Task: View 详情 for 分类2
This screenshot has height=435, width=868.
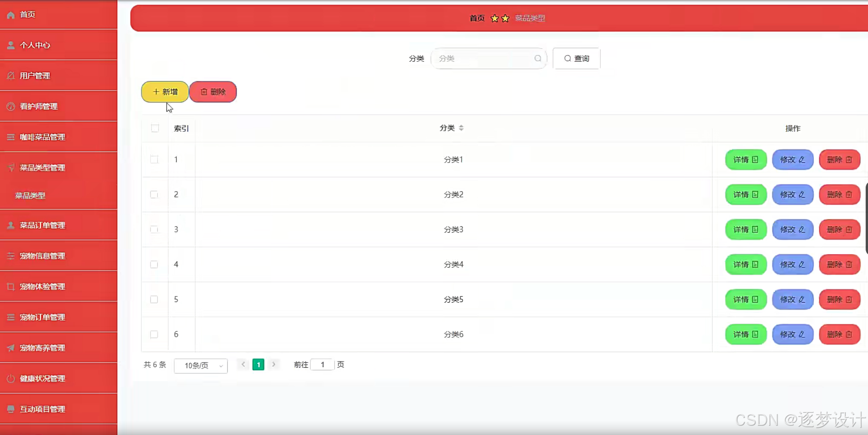Action: 746,194
